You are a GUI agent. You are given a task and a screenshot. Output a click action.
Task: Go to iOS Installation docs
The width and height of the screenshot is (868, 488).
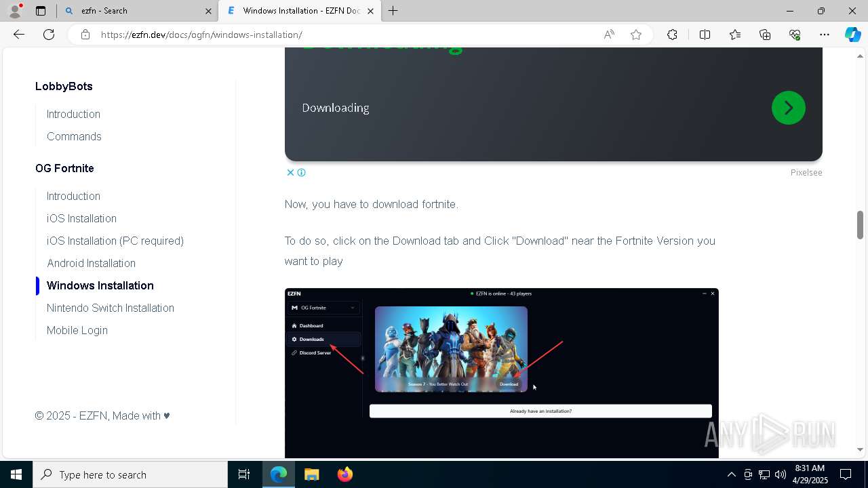coord(81,218)
